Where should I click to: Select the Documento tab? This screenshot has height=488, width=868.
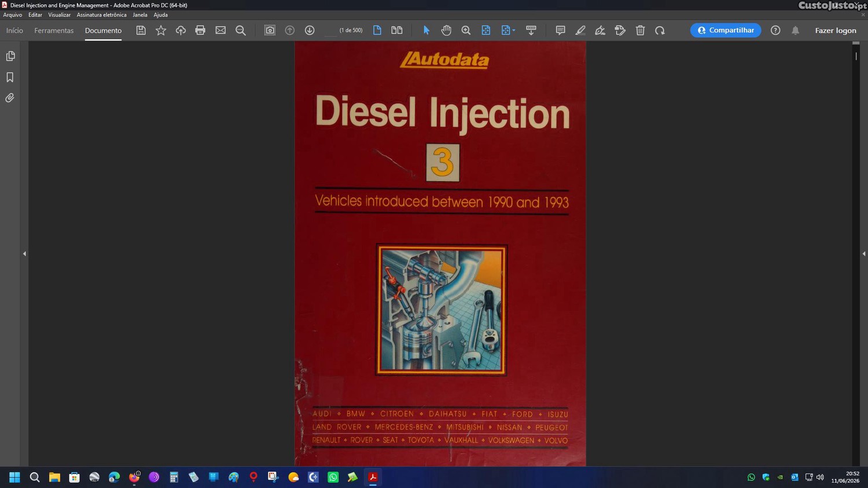103,30
